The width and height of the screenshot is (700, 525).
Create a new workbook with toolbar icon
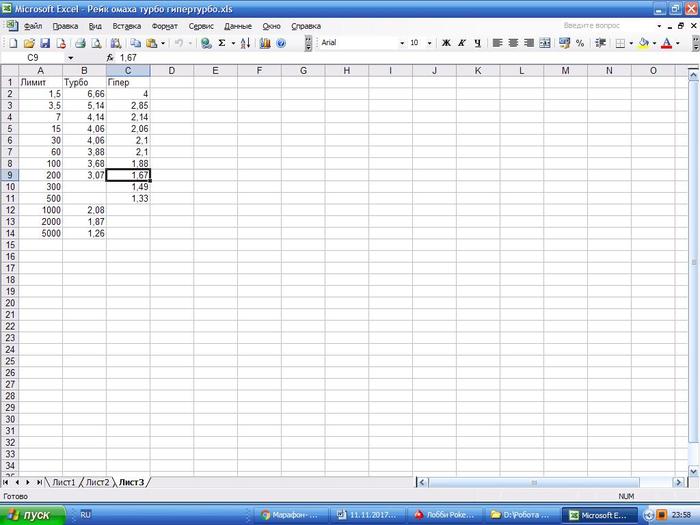pyautogui.click(x=13, y=43)
